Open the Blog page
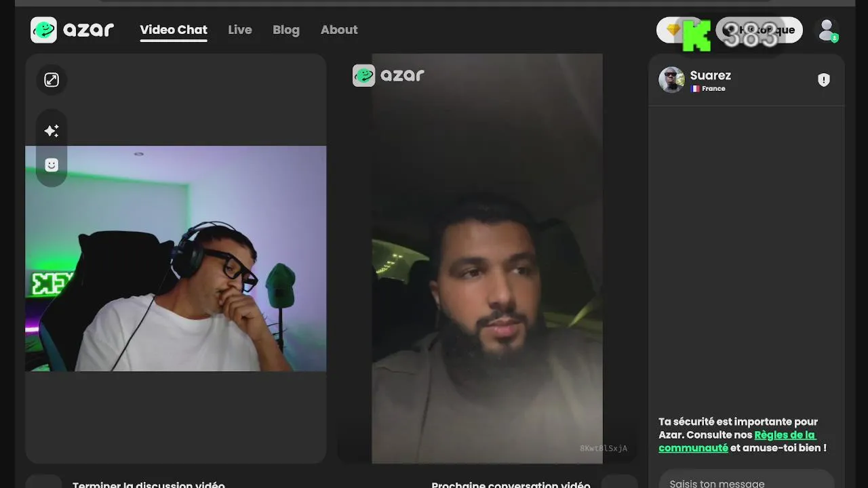This screenshot has width=868, height=488. (x=286, y=30)
